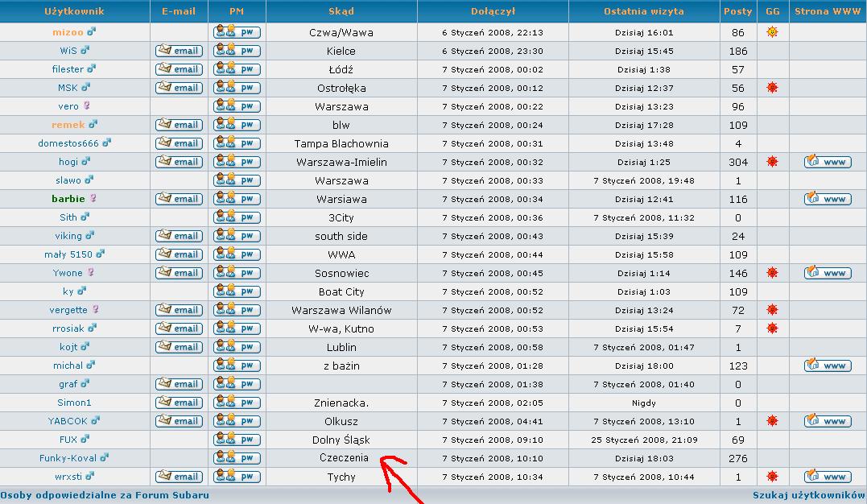Click the email button for WiS
867x504 pixels.
tap(179, 51)
